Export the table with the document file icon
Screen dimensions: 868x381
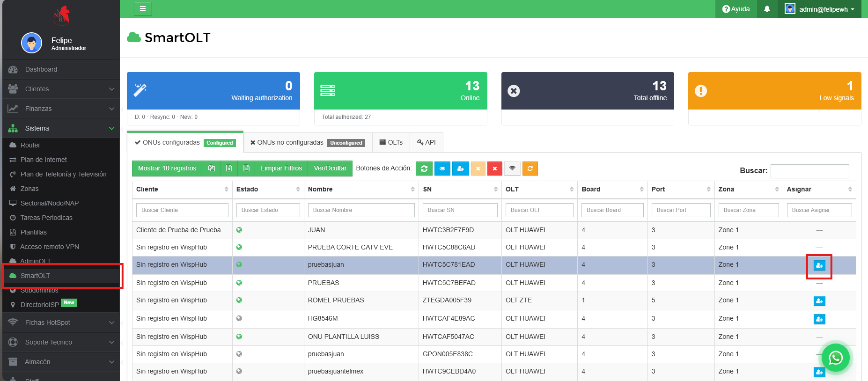(246, 169)
